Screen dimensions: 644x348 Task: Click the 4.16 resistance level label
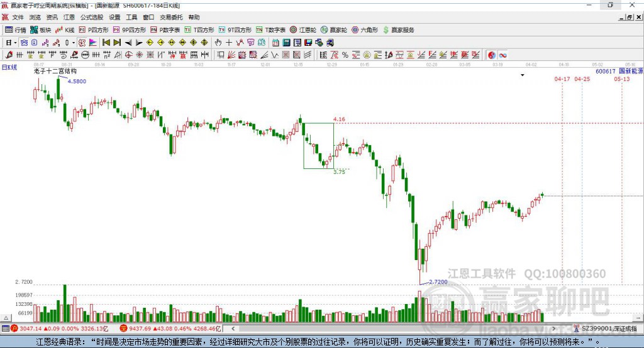[x=339, y=119]
